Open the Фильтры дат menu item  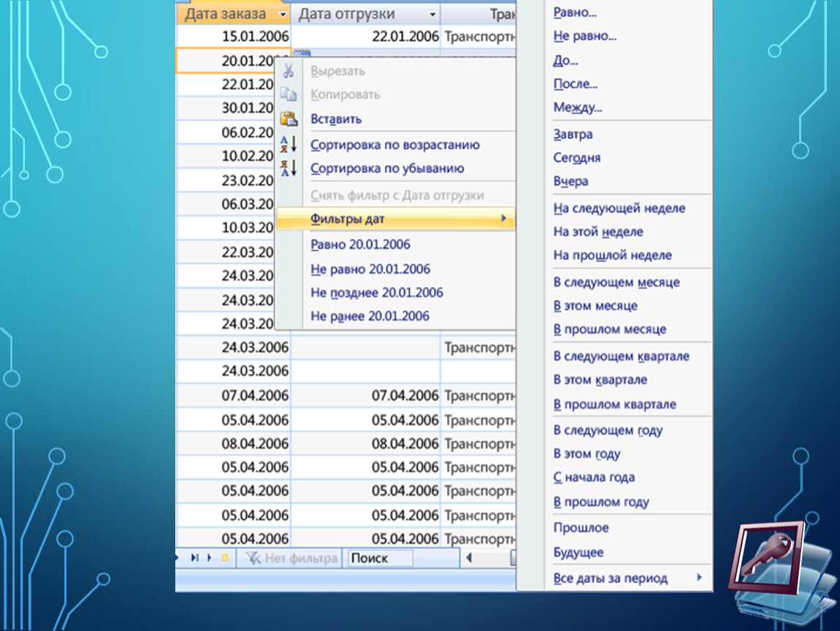click(395, 218)
